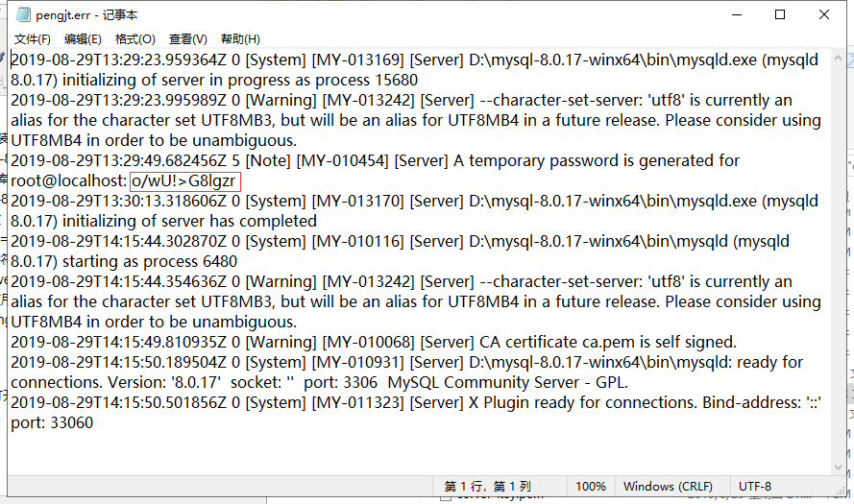Open the 编辑(E) menu
The width and height of the screenshot is (854, 504).
(x=83, y=39)
